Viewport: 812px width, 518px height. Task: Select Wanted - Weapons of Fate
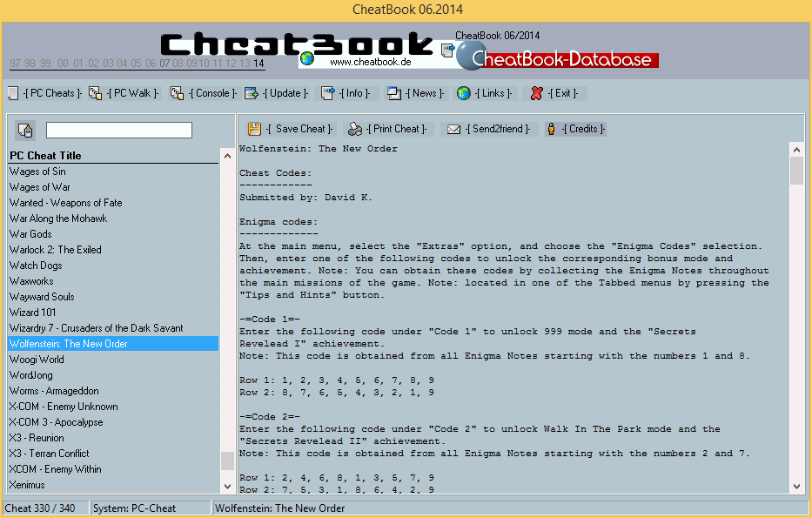(x=113, y=203)
